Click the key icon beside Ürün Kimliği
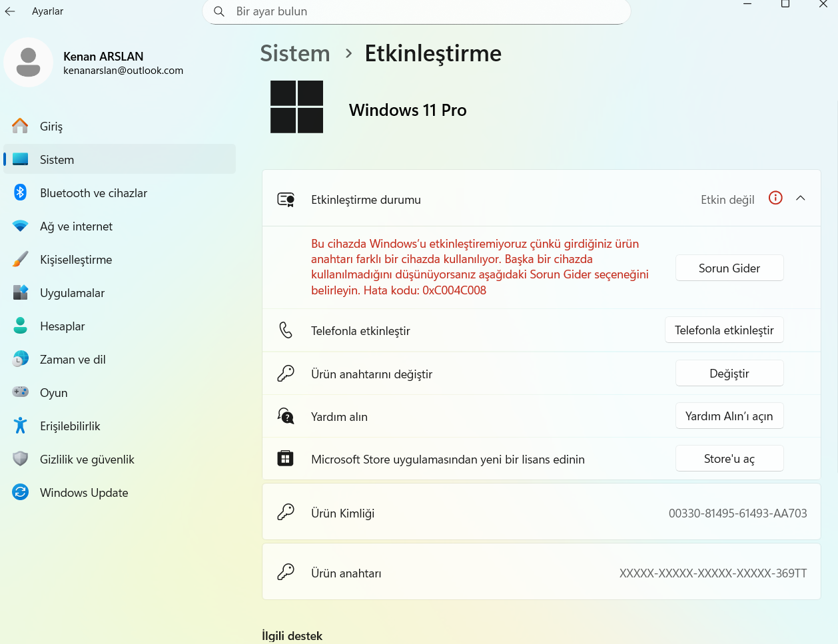The width and height of the screenshot is (838, 644). (x=286, y=512)
